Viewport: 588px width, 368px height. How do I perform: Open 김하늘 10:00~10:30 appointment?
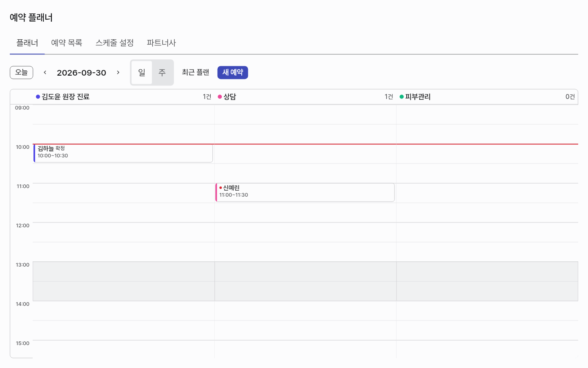pos(123,153)
